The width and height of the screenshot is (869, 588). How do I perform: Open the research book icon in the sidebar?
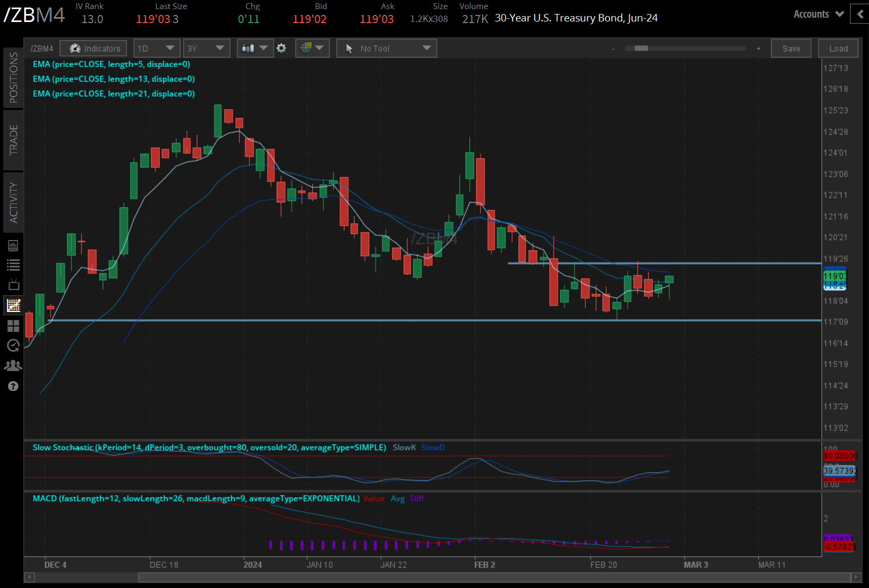[13, 245]
